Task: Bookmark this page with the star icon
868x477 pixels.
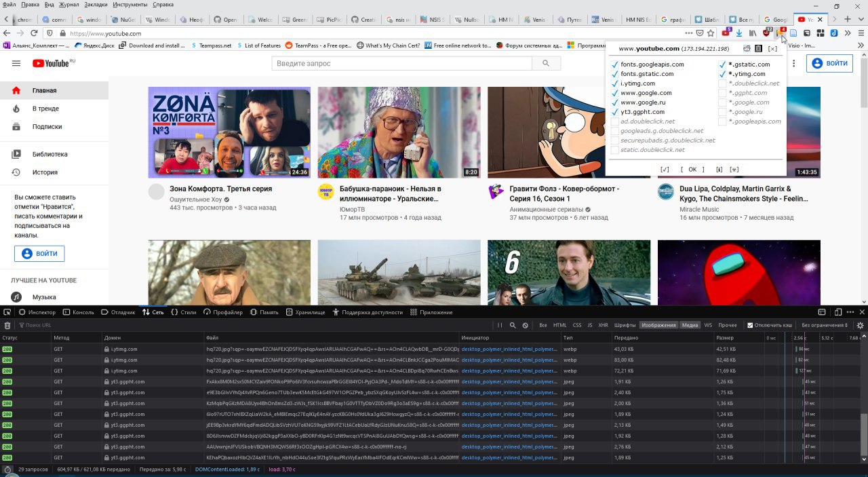Action: 711,33
